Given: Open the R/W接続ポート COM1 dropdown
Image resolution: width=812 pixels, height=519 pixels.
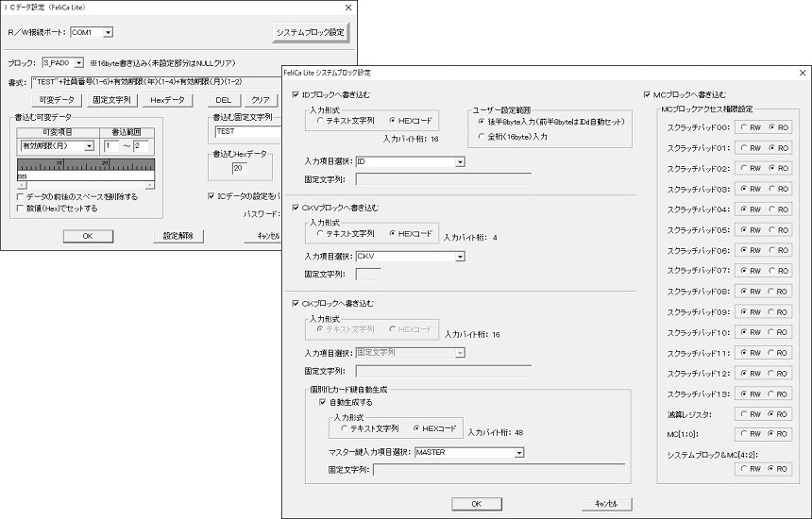Looking at the screenshot, I should tap(108, 32).
